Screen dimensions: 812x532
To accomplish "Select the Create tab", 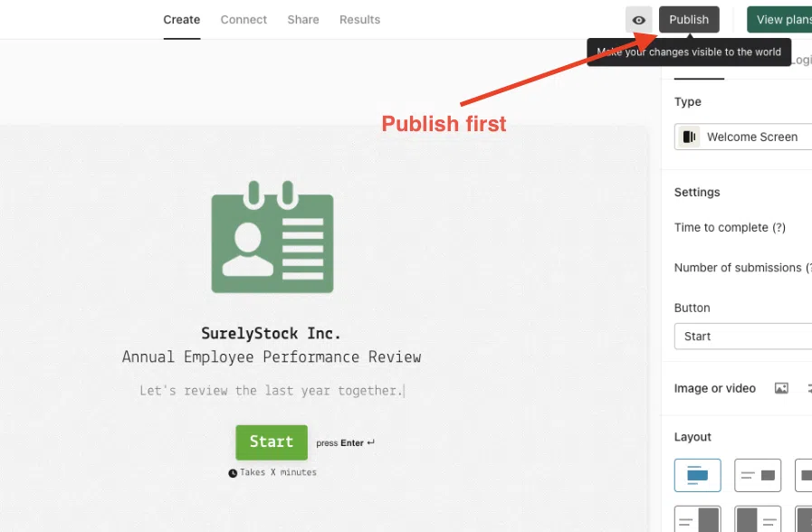I will click(x=181, y=20).
